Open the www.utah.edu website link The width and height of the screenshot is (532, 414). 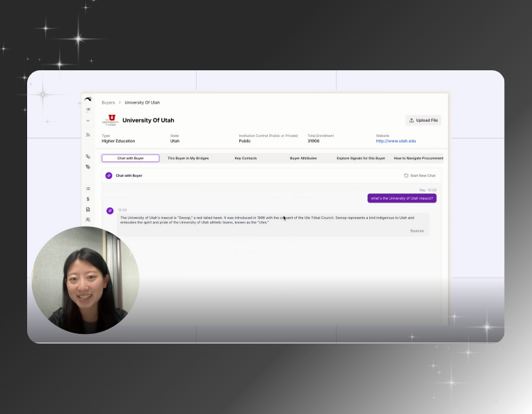tap(396, 141)
